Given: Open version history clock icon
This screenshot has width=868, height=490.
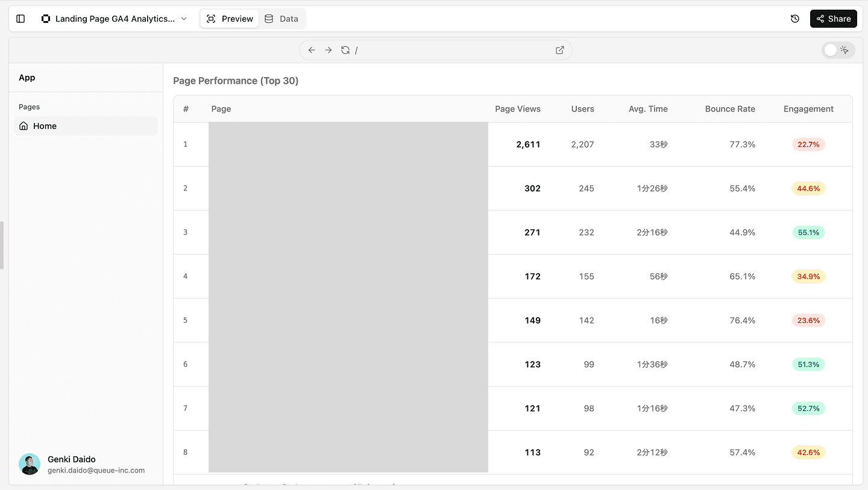Looking at the screenshot, I should [x=795, y=19].
